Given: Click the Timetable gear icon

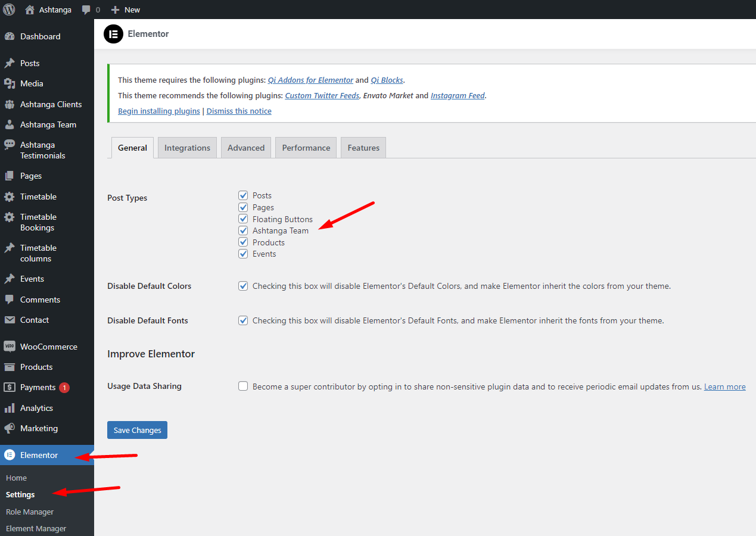Looking at the screenshot, I should [10, 197].
